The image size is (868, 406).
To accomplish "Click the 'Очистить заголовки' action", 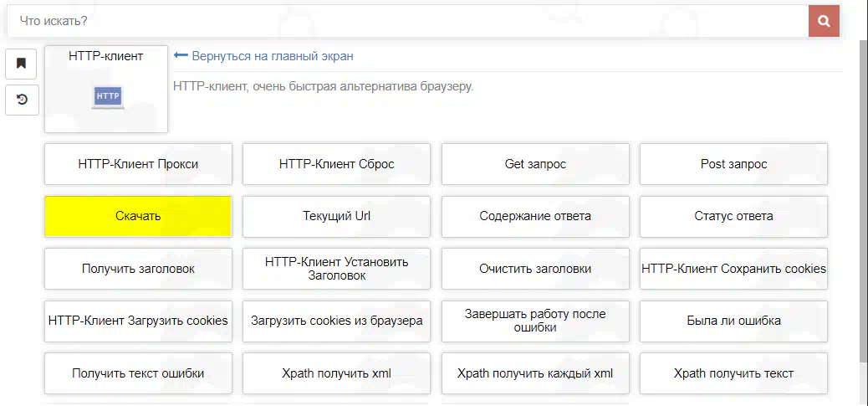I will [x=535, y=269].
